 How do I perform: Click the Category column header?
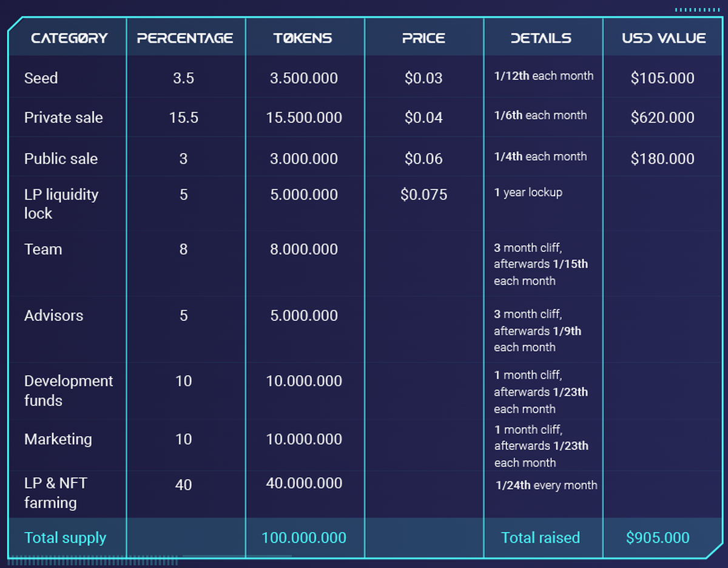(x=69, y=38)
